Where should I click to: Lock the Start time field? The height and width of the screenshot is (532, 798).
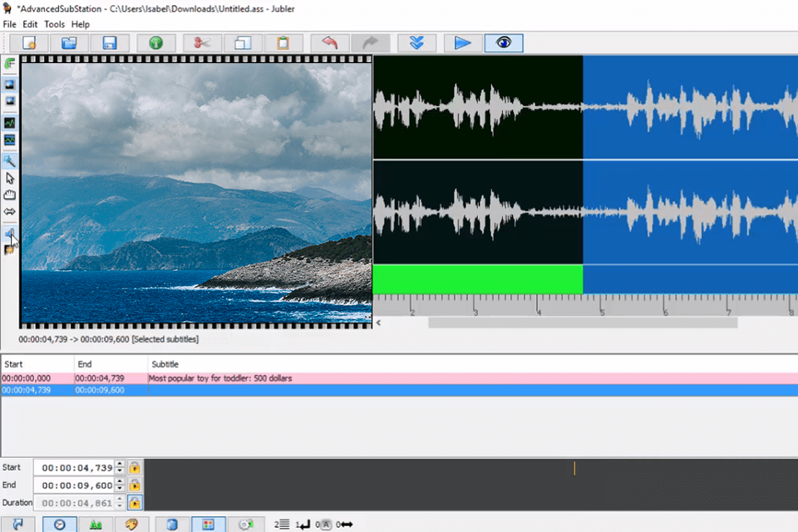(135, 467)
